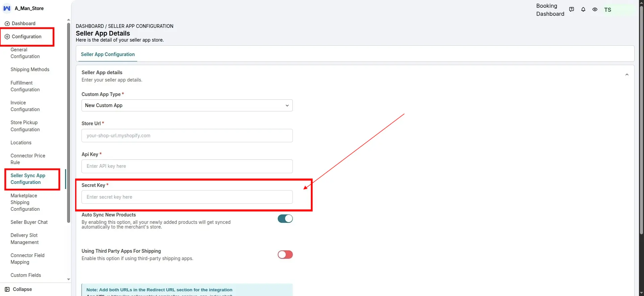The height and width of the screenshot is (296, 644).
Task: Disable Auto Sync New Products toggle
Action: 285,219
